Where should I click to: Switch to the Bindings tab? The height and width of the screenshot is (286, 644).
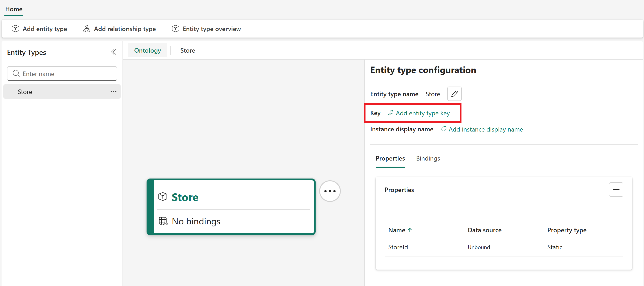428,159
